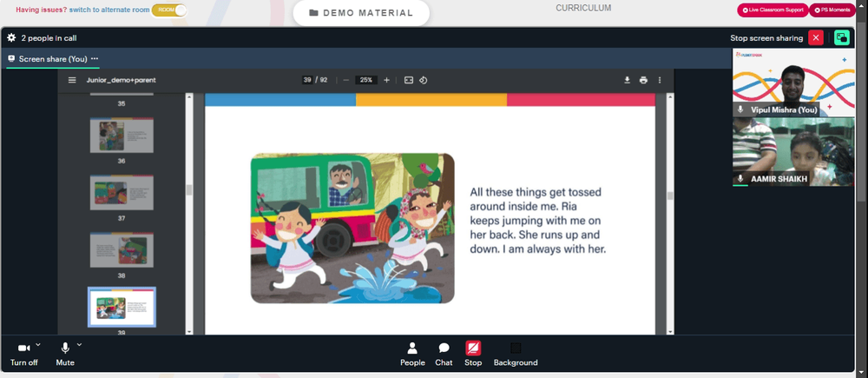Mute the microphone
868x378 pixels.
(x=65, y=355)
